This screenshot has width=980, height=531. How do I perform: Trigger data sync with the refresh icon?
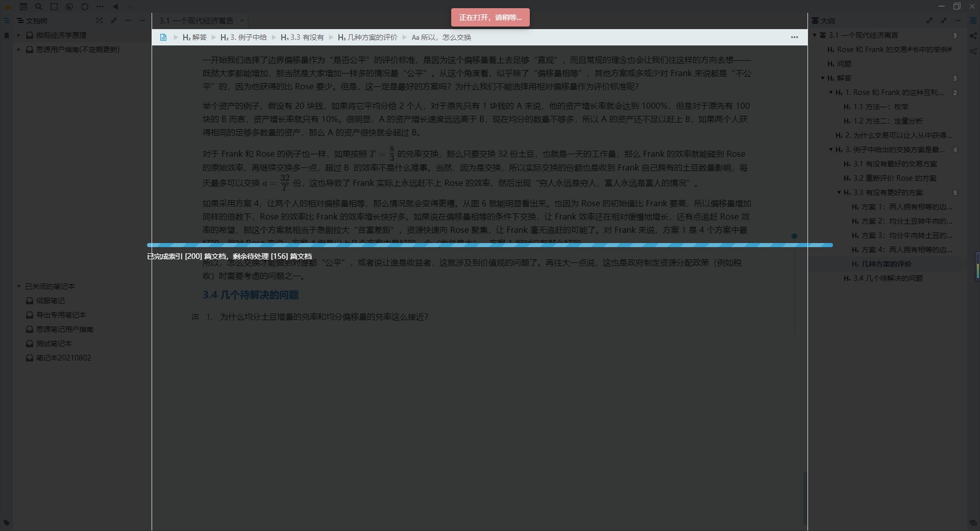point(84,7)
